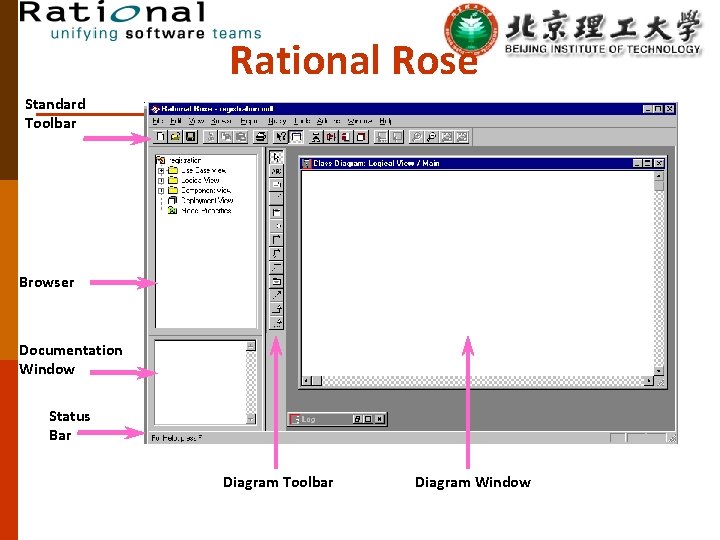Screen dimensions: 720x540
Task: Click the diagram window vertical scroll-up arrow
Action: coord(659,176)
